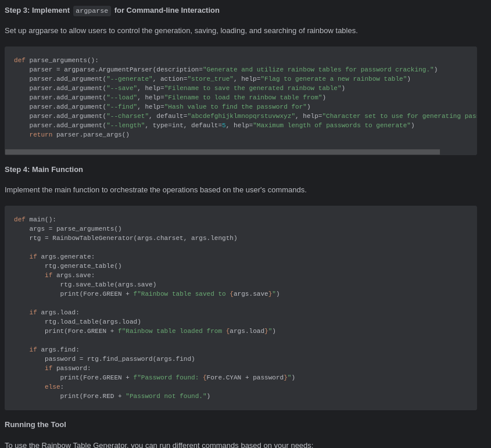This screenshot has width=491, height=448.
Task: Click the 'Rainbow table saved to' print line
Action: 170,294
